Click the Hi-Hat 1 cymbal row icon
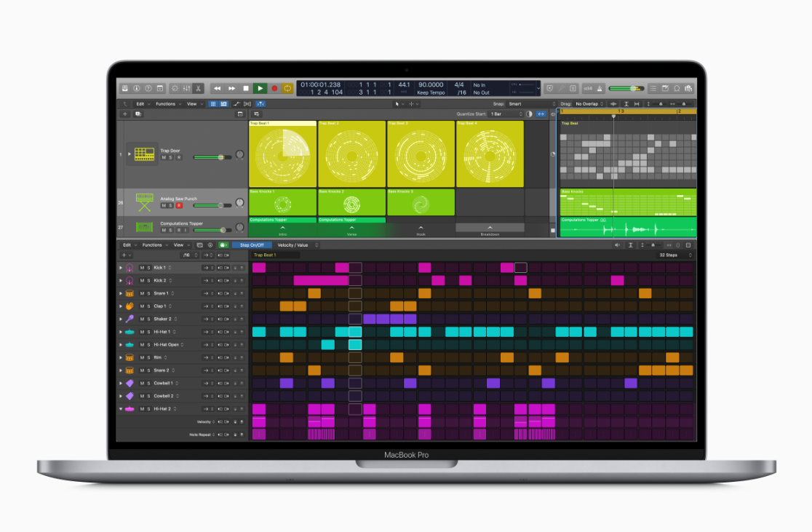812x532 pixels. (130, 332)
